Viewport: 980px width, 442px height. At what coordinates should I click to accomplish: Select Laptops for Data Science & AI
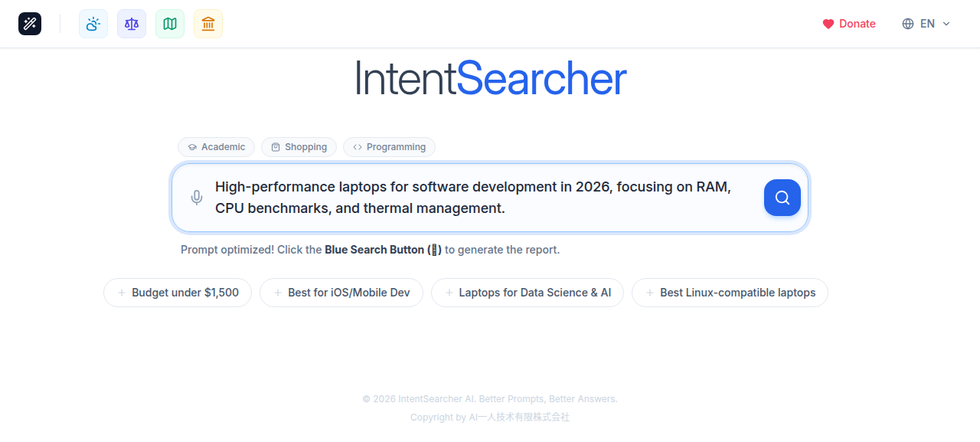[527, 292]
